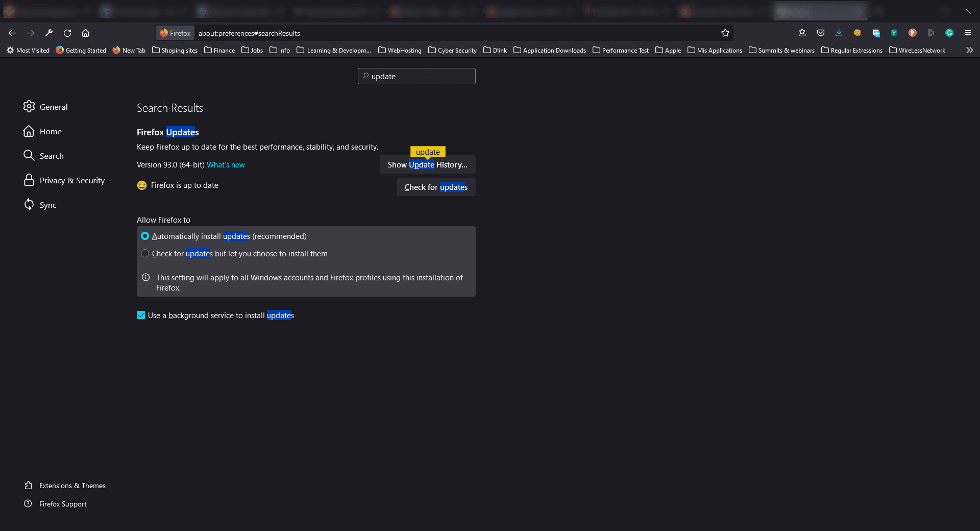Select Check for updates but let you choose
Image resolution: width=980 pixels, height=531 pixels.
[x=145, y=253]
